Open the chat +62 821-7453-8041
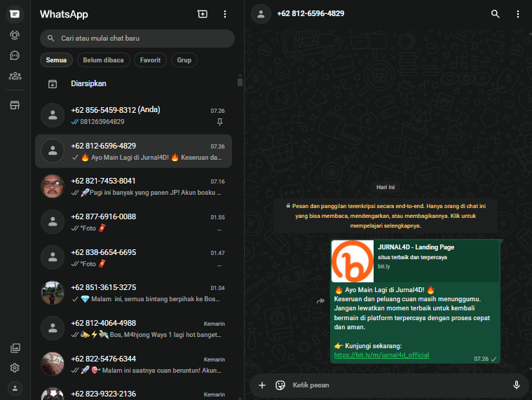 pos(134,186)
